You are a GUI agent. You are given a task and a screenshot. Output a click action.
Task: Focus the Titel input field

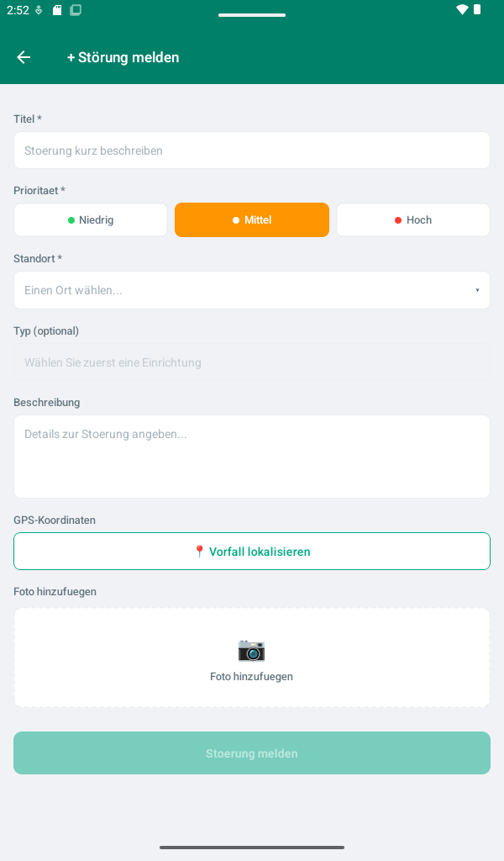[252, 151]
